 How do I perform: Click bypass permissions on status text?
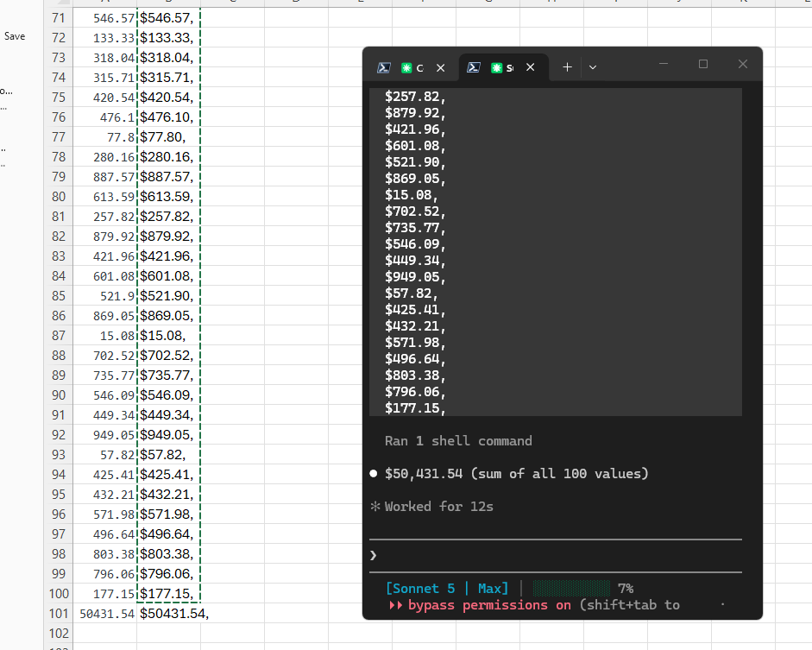(x=489, y=605)
